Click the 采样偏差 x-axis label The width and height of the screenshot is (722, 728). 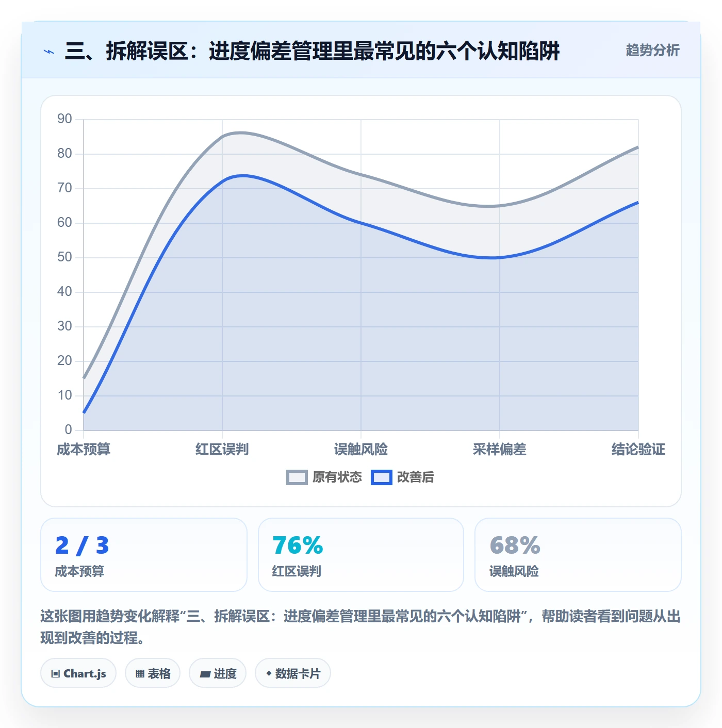pos(500,450)
